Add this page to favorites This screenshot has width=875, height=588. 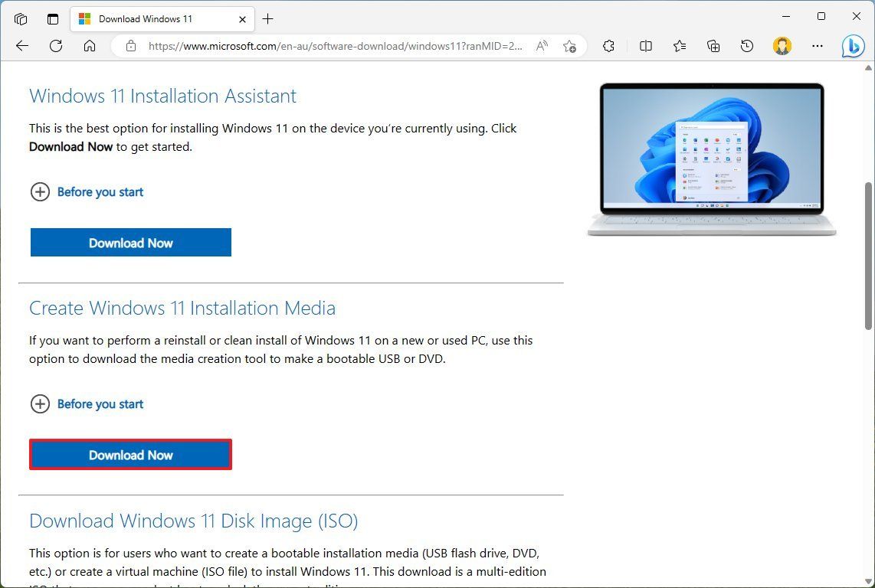pyautogui.click(x=569, y=46)
